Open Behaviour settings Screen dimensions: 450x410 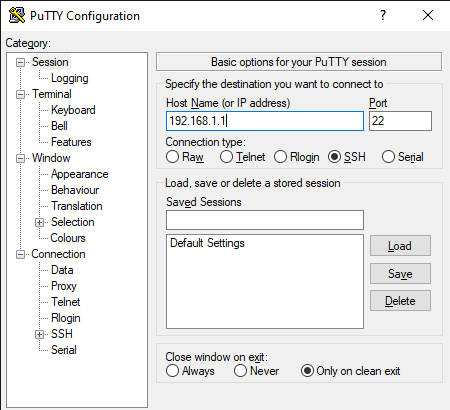[75, 190]
